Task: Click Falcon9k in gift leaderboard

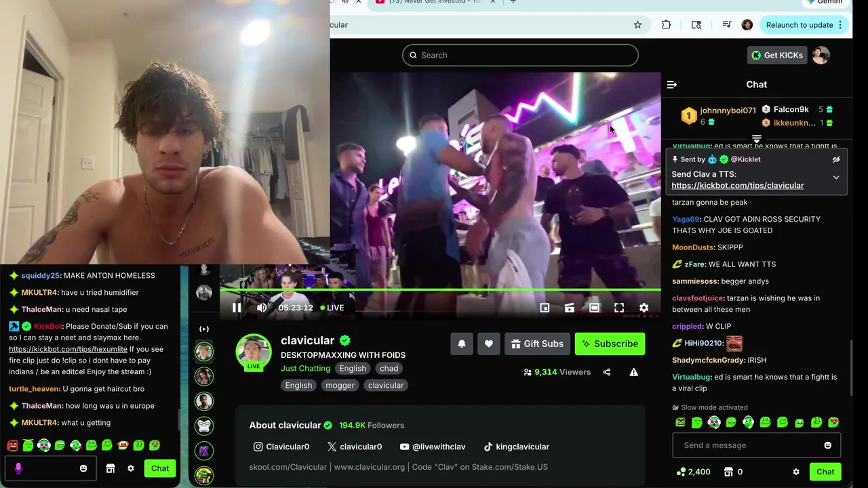Action: coord(791,109)
